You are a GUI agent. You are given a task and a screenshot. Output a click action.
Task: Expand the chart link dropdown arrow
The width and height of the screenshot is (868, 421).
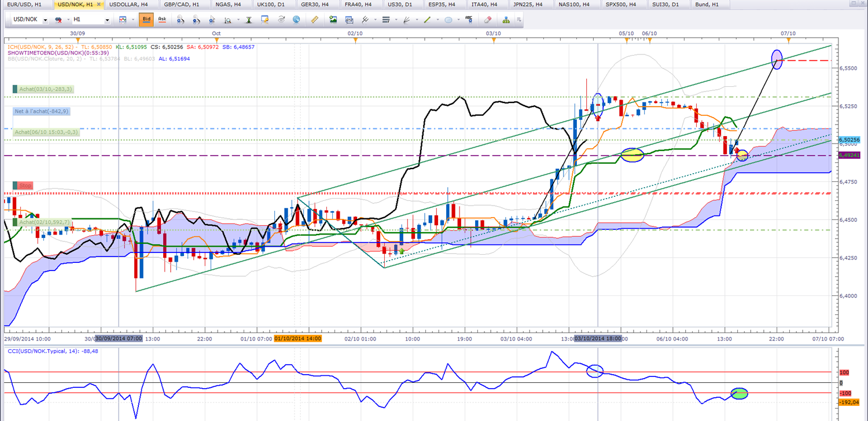coord(67,20)
